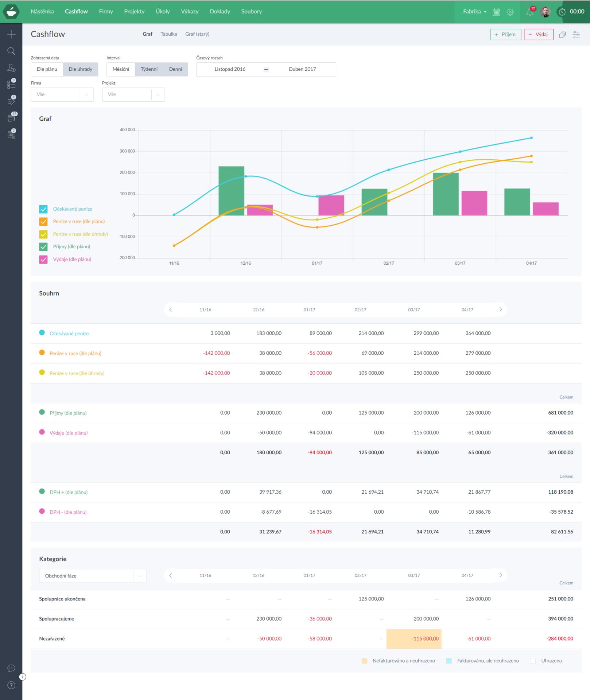Open filter sliders icon near Výdaj
590x700 pixels.
point(576,35)
